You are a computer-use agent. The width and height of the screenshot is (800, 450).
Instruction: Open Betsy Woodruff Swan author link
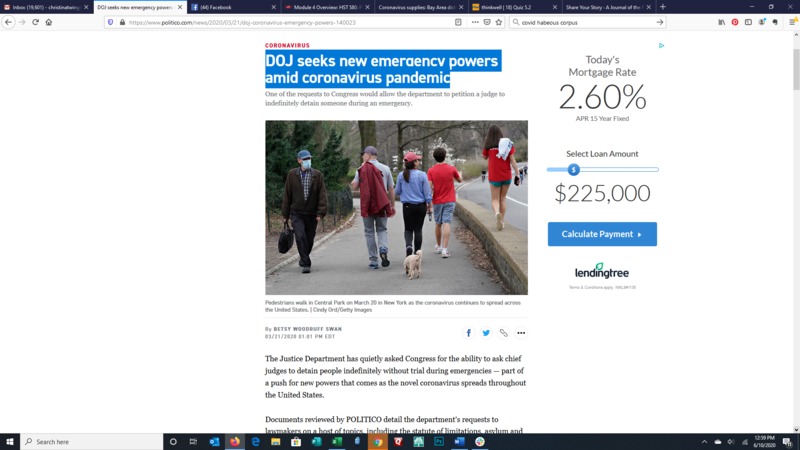307,329
